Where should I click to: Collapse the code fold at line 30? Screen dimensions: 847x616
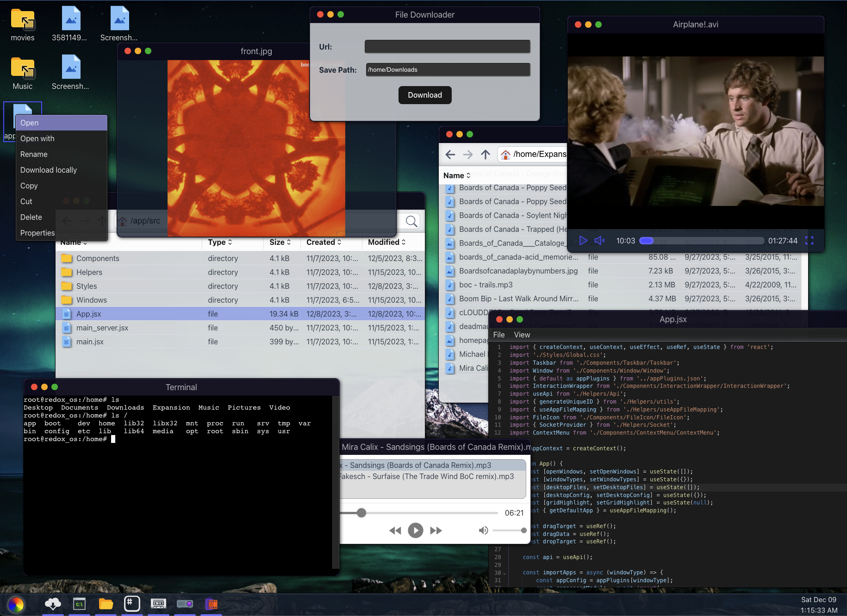click(x=504, y=573)
